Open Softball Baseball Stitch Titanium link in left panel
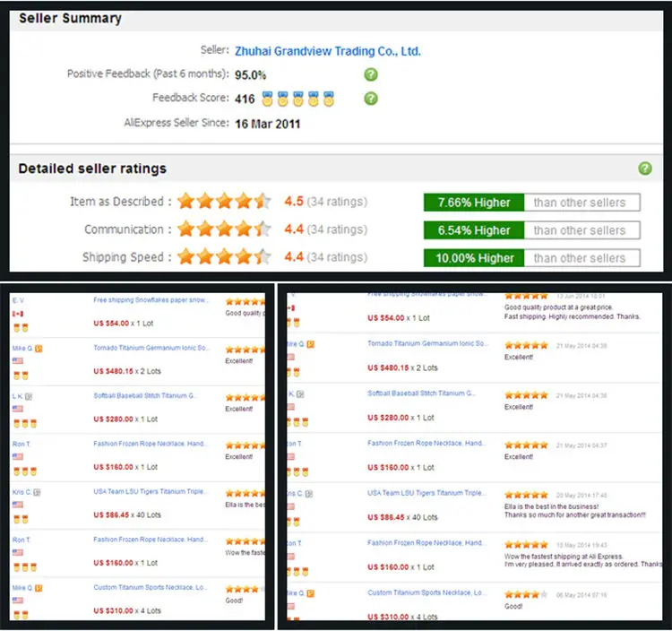This screenshot has height=631, width=672. pos(145,395)
